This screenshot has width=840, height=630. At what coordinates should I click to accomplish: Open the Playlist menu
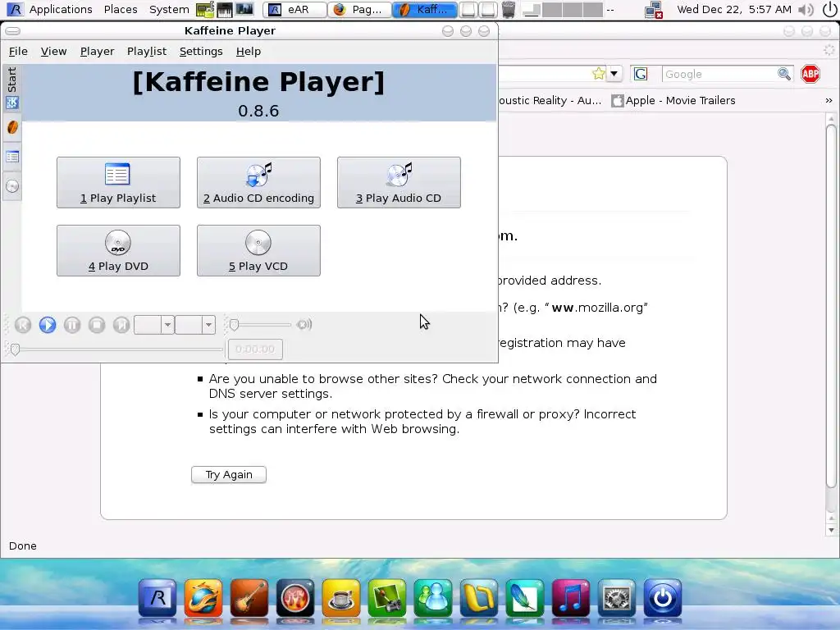pyautogui.click(x=147, y=52)
